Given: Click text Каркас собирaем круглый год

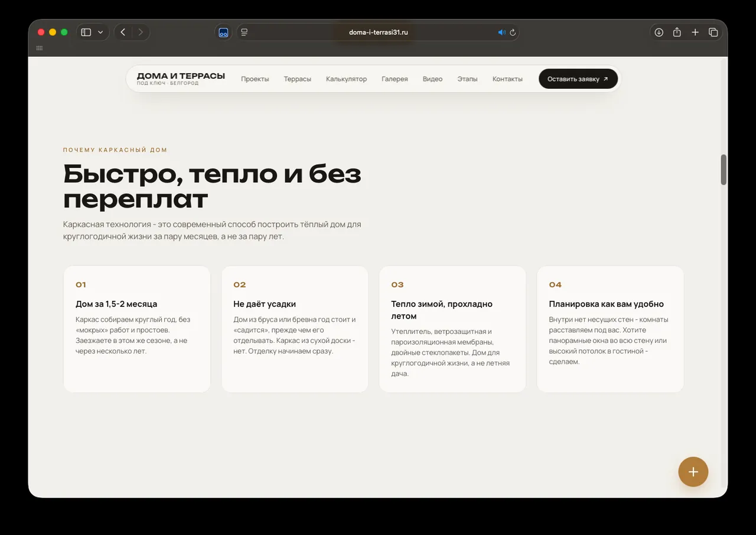Looking at the screenshot, I should pos(133,335).
